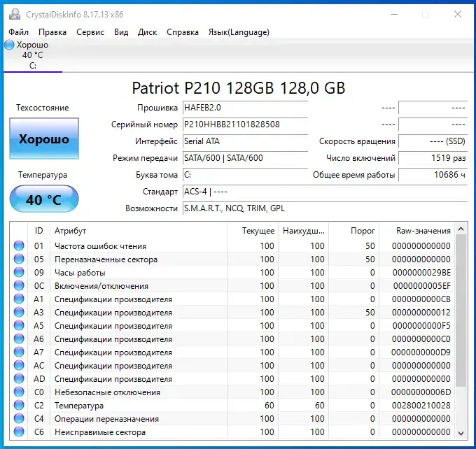The height and width of the screenshot is (449, 476).
Task: Click the scroll up arrow of SMART list
Action: 461,229
